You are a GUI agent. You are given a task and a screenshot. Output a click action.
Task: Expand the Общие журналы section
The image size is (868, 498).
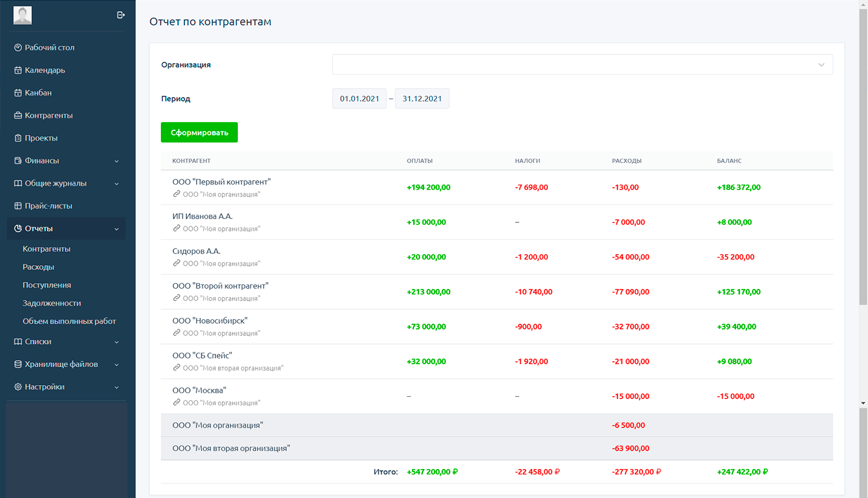67,183
